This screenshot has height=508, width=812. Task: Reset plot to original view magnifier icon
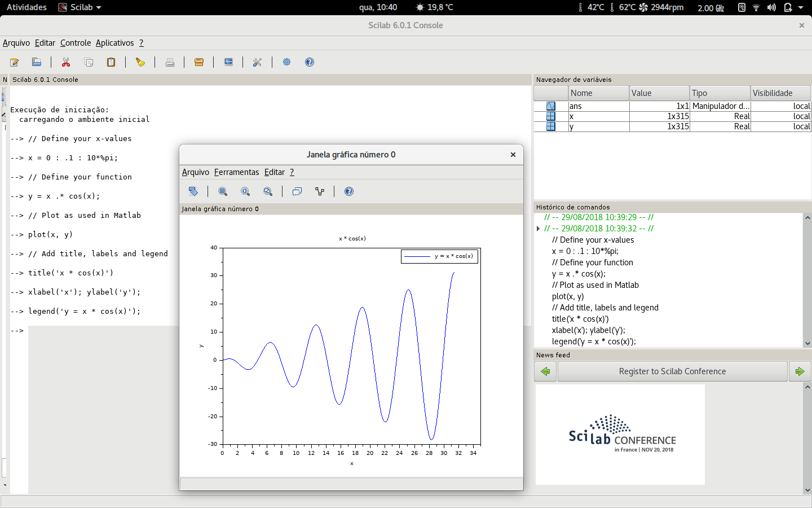[245, 191]
